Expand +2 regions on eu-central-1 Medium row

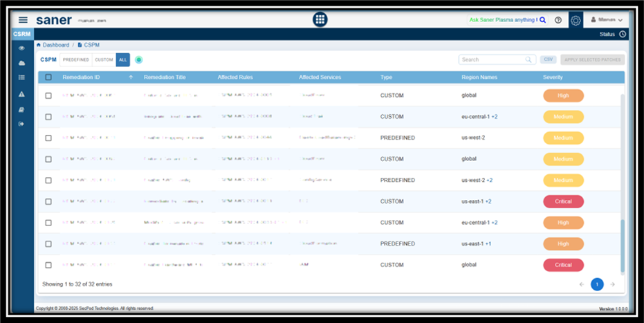tap(495, 117)
